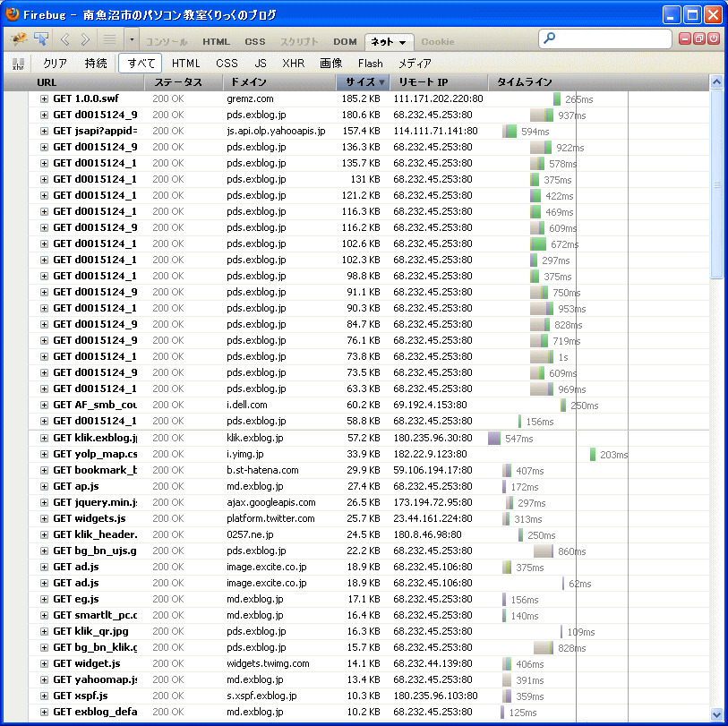The image size is (728, 726).
Task: Switch to the DOM panel tab
Action: tap(345, 42)
